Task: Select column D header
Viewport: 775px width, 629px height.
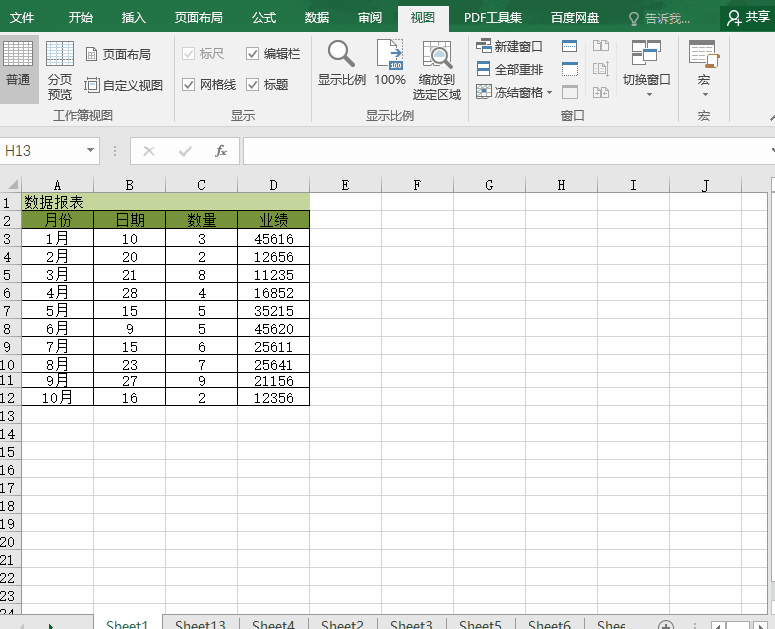Action: tap(273, 185)
